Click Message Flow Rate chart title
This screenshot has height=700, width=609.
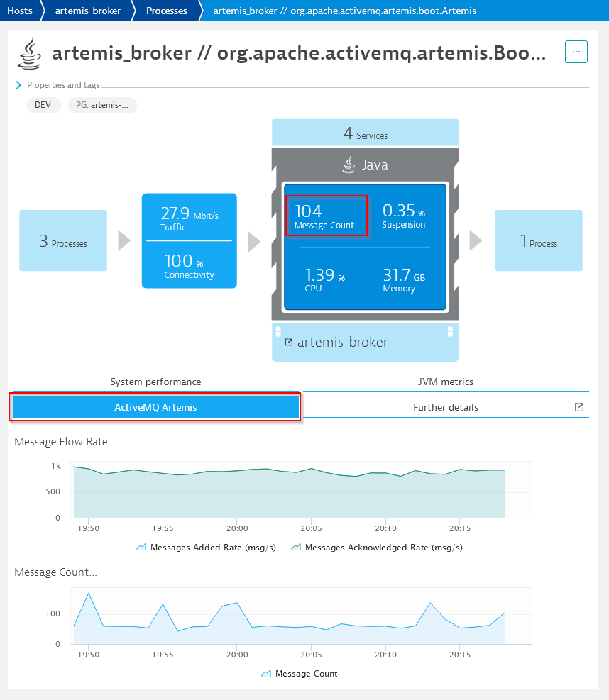[x=65, y=442]
